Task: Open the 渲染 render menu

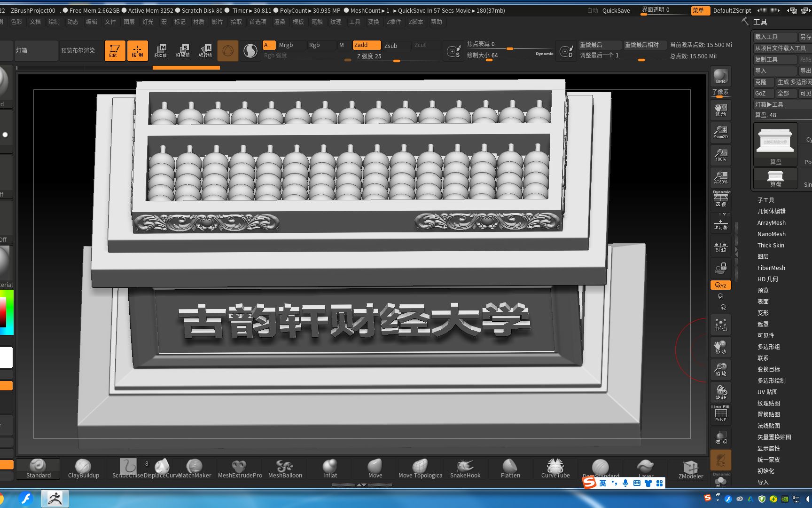Action: point(280,22)
